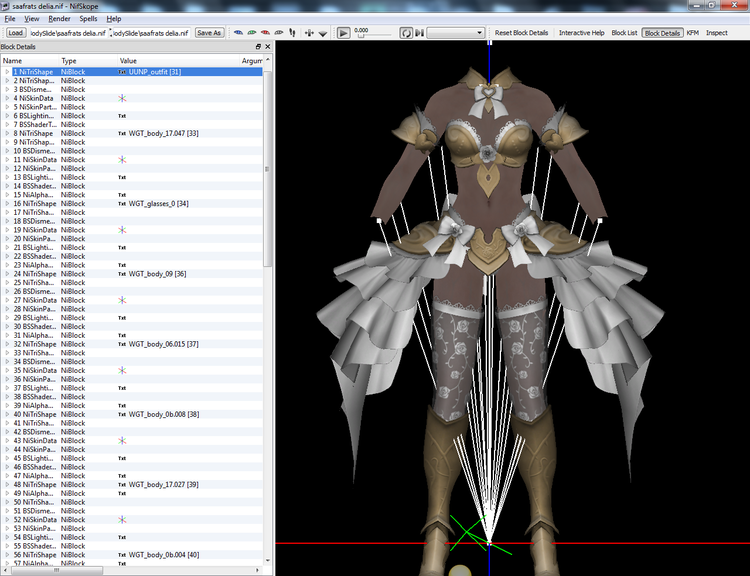Expand the 24 NiTriShape row
Viewport: 750px width, 576px height.
click(x=7, y=274)
